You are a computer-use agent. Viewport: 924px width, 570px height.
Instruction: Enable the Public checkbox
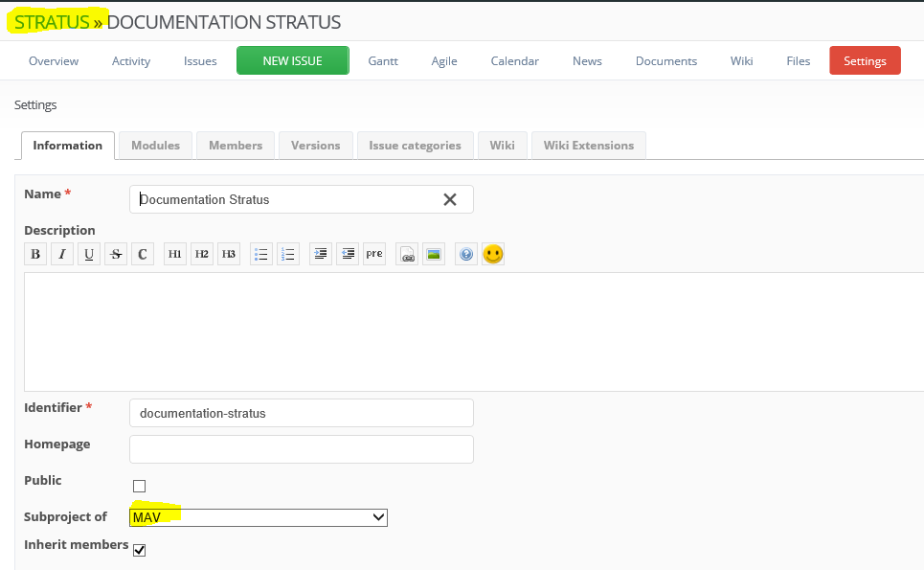point(139,487)
